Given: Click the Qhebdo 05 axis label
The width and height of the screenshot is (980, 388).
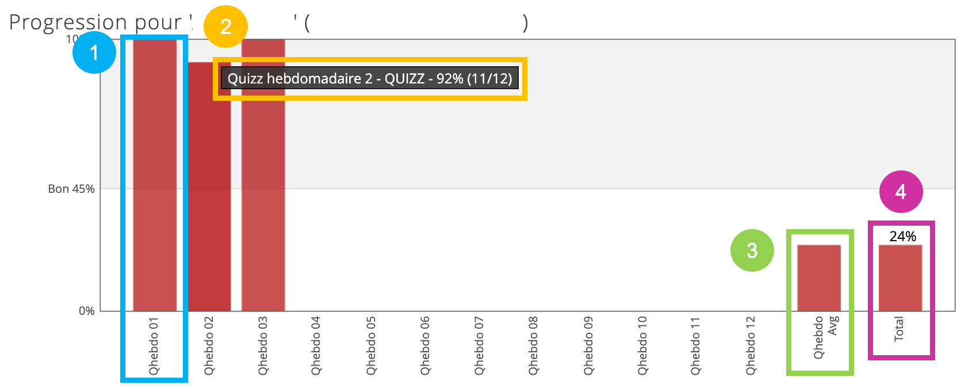Looking at the screenshot, I should click(x=370, y=345).
